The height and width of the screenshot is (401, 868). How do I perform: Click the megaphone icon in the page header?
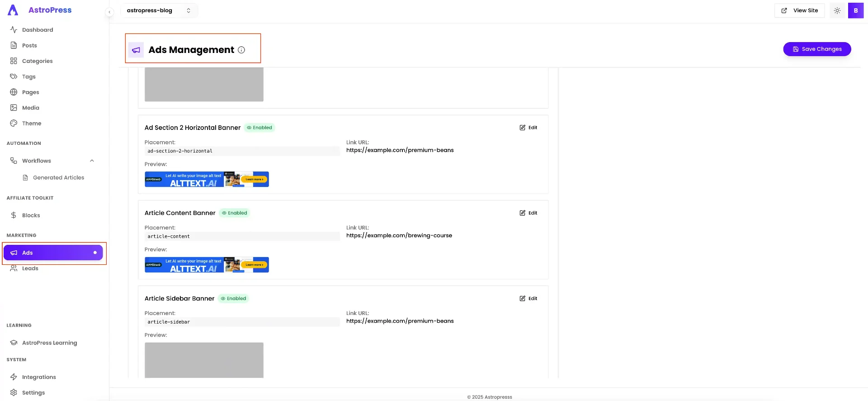click(x=136, y=50)
